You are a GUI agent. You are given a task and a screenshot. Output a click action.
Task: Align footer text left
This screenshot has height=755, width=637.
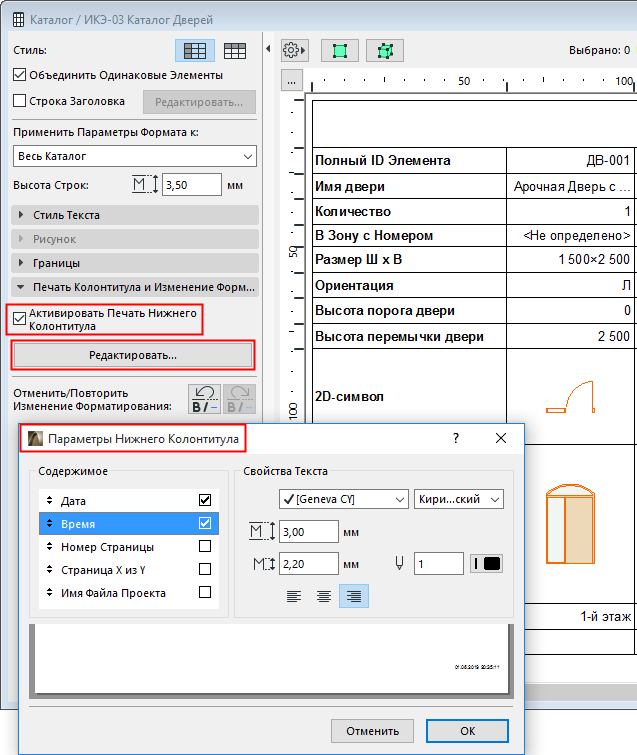tap(294, 596)
